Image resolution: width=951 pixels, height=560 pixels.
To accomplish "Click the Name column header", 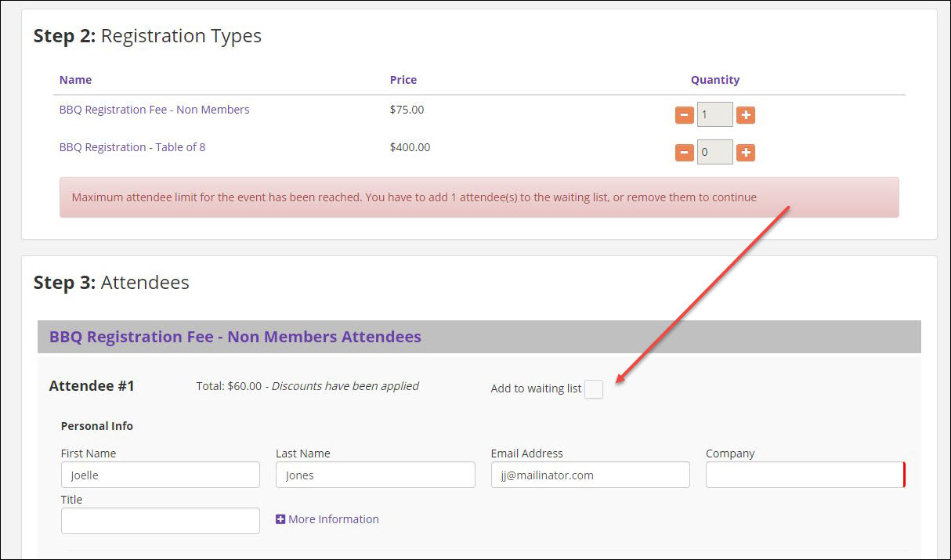I will (75, 80).
